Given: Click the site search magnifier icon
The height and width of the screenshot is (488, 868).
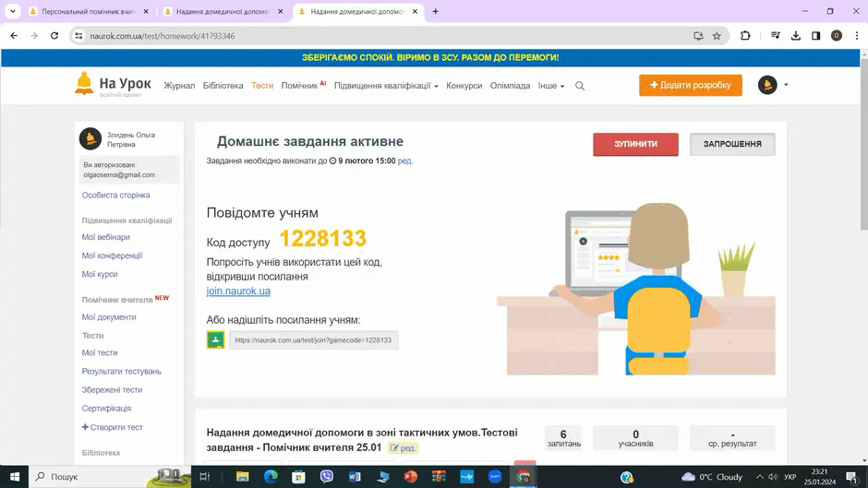Looking at the screenshot, I should (x=580, y=86).
